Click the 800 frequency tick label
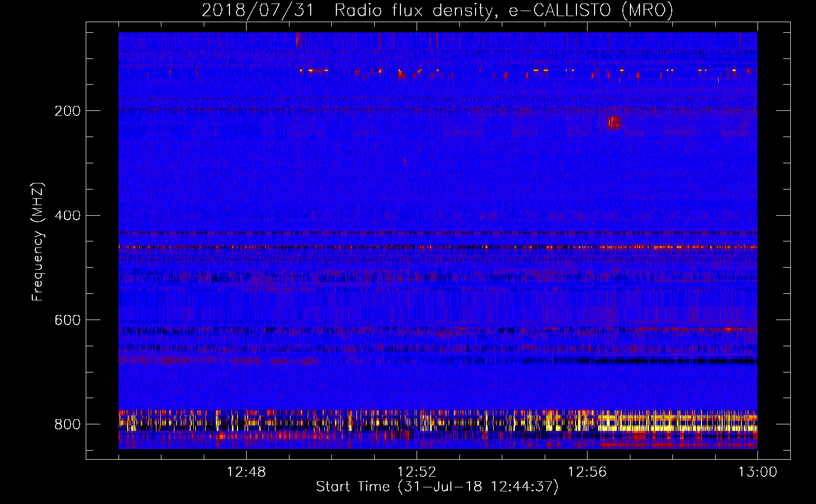This screenshot has height=504, width=816. (x=68, y=424)
